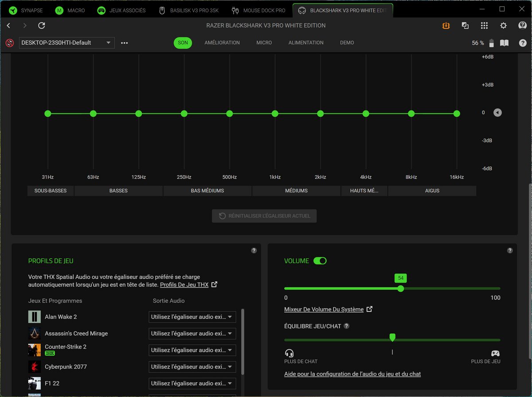Click the forward navigation arrow

click(x=25, y=26)
